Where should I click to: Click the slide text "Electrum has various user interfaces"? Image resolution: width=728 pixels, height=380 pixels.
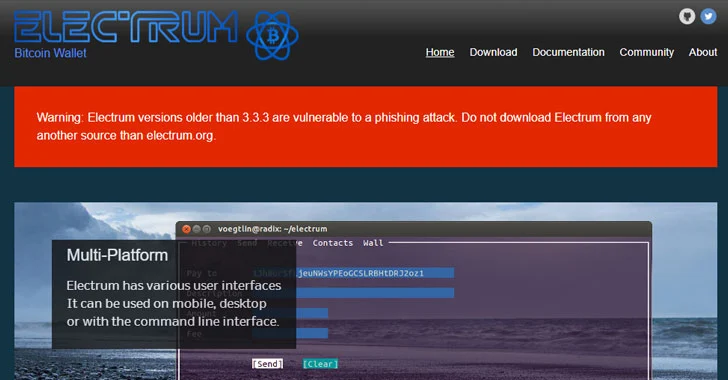[x=174, y=285]
